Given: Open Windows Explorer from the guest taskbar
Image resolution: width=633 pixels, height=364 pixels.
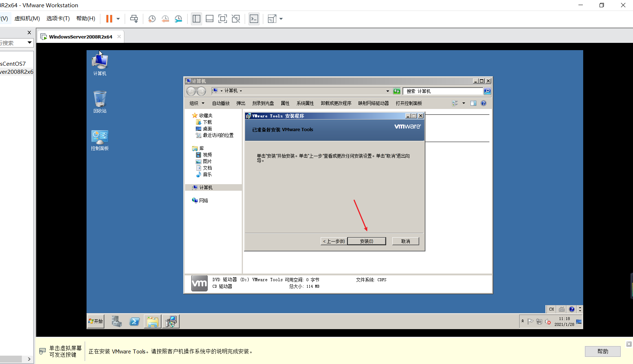Looking at the screenshot, I should click(152, 321).
